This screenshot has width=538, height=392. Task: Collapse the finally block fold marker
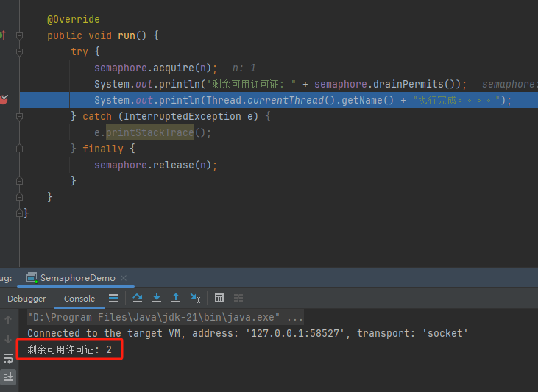click(x=20, y=149)
